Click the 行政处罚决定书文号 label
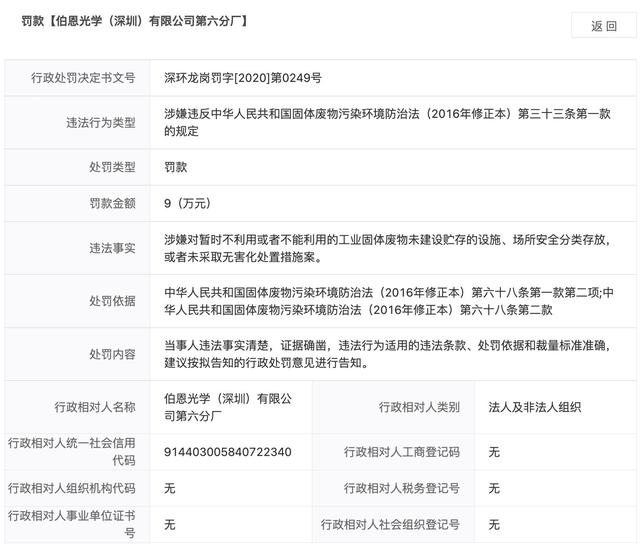Image resolution: width=640 pixels, height=544 pixels. click(x=83, y=78)
